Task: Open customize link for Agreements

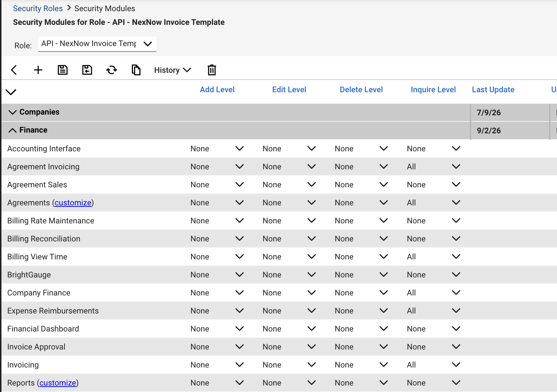Action: [x=73, y=203]
